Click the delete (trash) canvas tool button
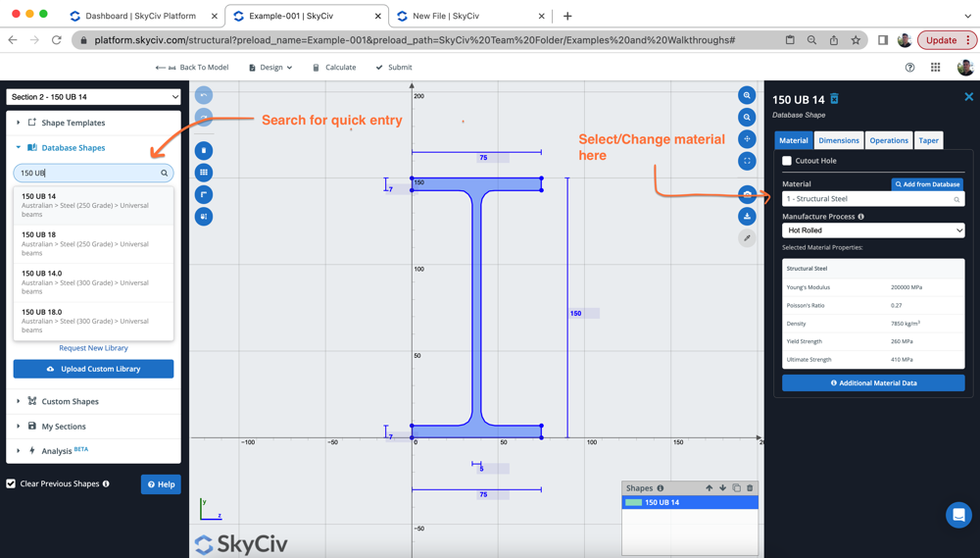 [204, 151]
